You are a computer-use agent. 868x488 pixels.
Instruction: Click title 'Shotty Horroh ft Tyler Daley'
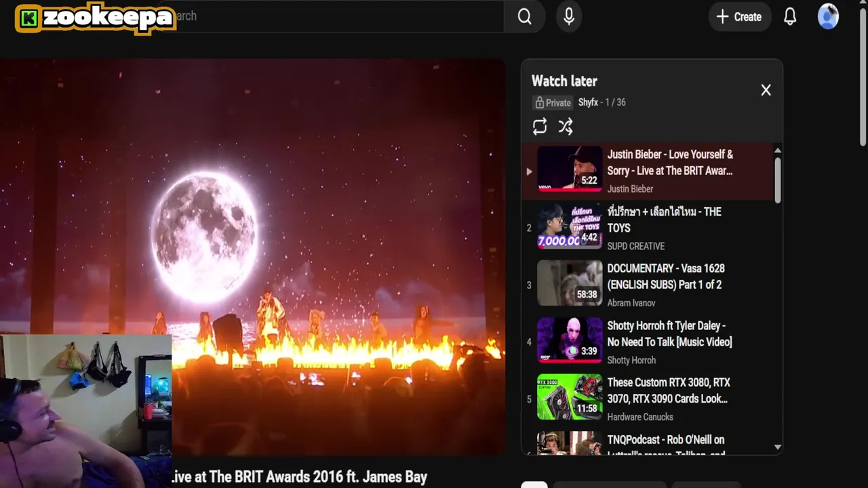point(669,333)
